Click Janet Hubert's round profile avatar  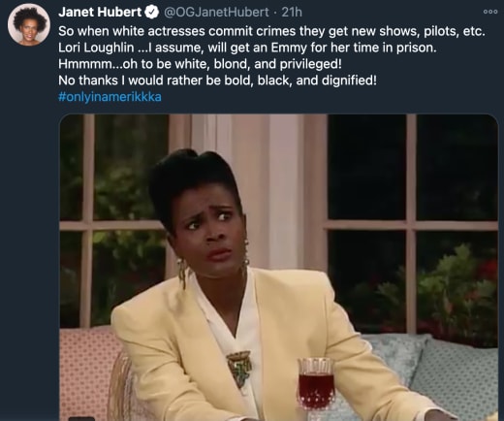[x=29, y=24]
